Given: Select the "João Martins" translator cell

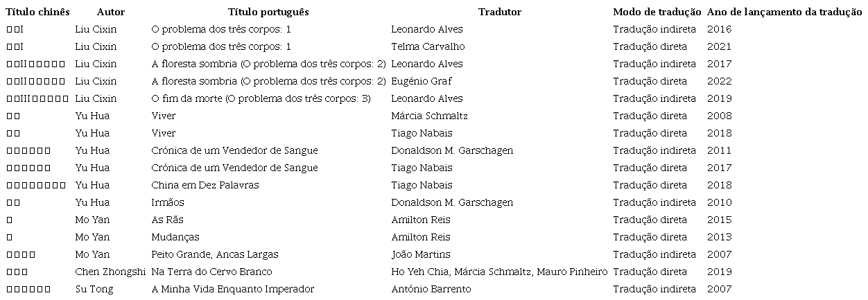Looking at the screenshot, I should click(x=420, y=254).
